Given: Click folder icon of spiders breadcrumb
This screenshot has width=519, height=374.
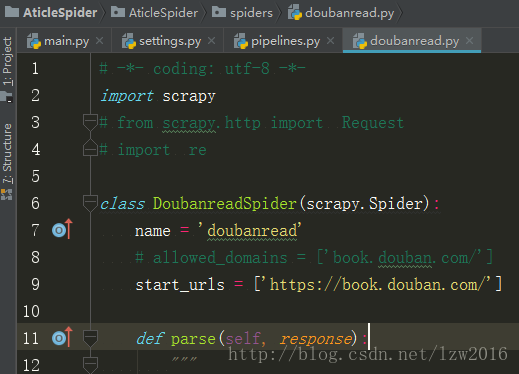Looking at the screenshot, I should [x=218, y=12].
